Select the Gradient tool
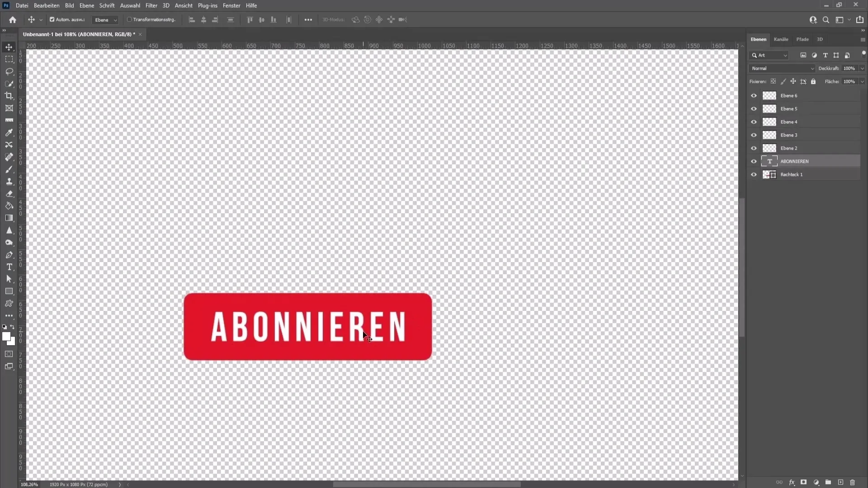 tap(9, 217)
